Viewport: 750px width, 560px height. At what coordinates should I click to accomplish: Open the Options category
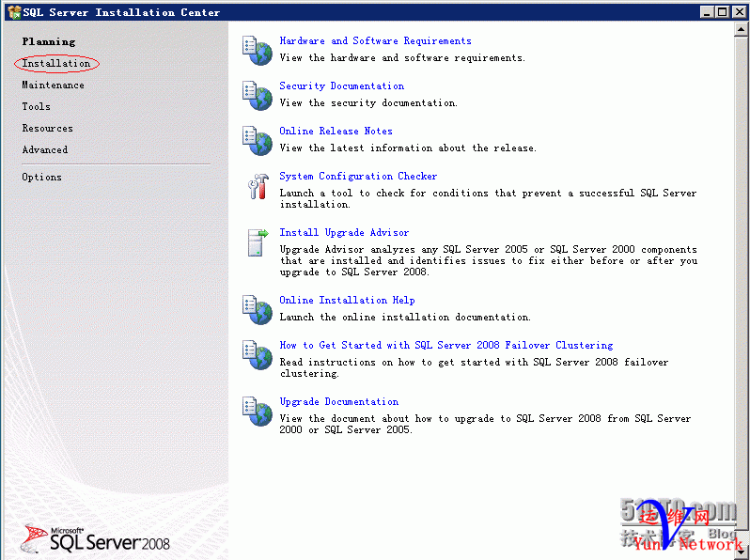pos(41,177)
